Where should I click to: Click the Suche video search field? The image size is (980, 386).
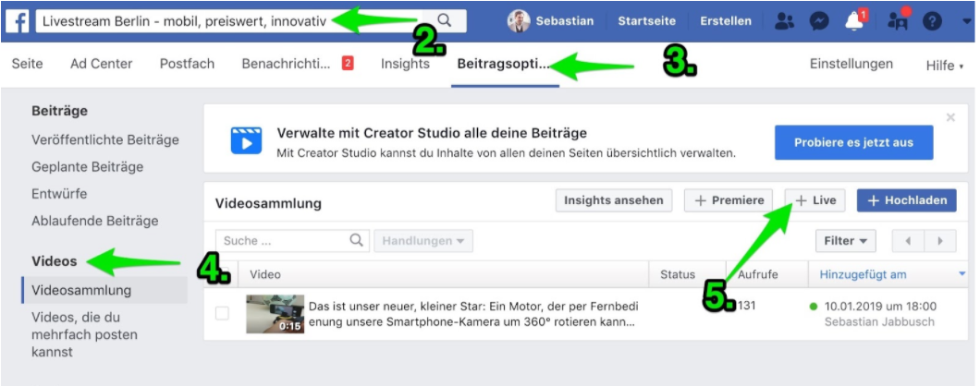click(282, 241)
